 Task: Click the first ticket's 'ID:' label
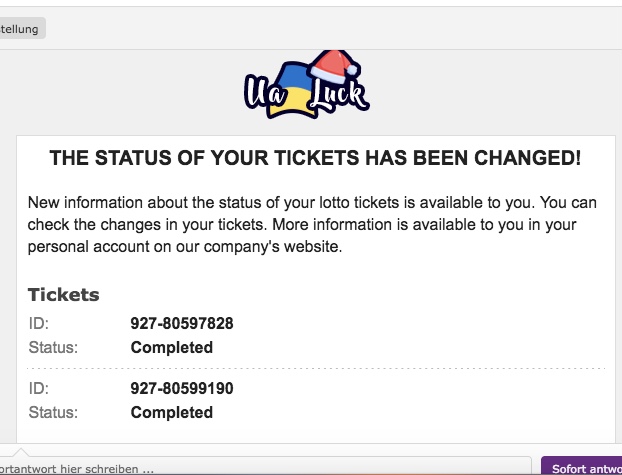pyautogui.click(x=38, y=323)
